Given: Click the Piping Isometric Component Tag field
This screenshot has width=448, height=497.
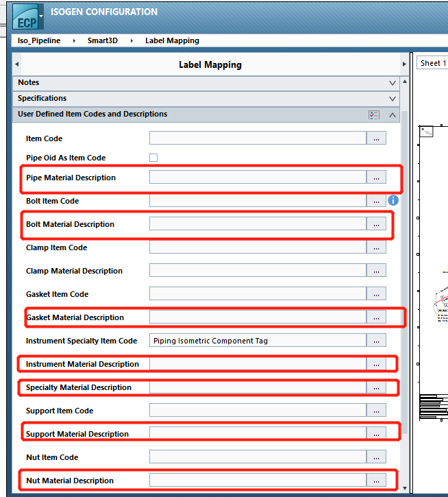Looking at the screenshot, I should (258, 340).
